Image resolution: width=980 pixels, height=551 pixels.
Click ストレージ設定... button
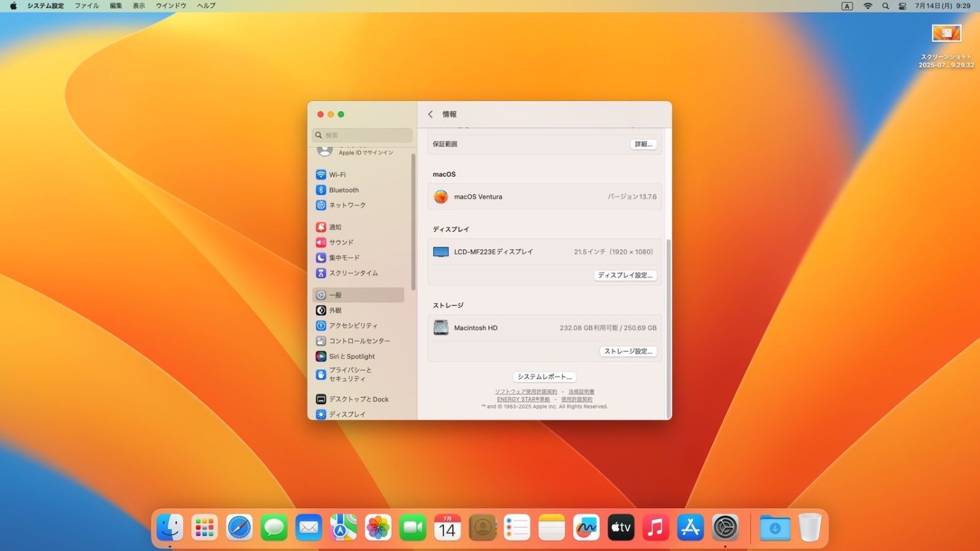[628, 351]
